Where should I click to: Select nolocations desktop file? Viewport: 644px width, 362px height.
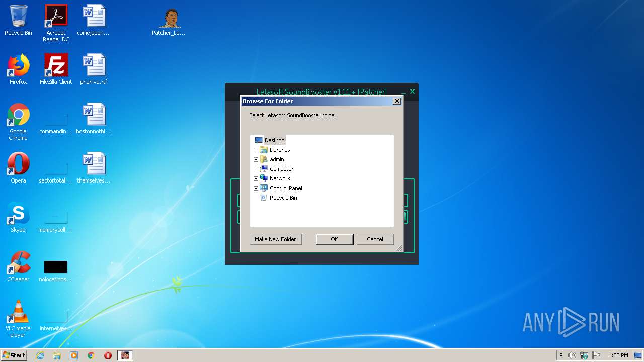(56, 270)
